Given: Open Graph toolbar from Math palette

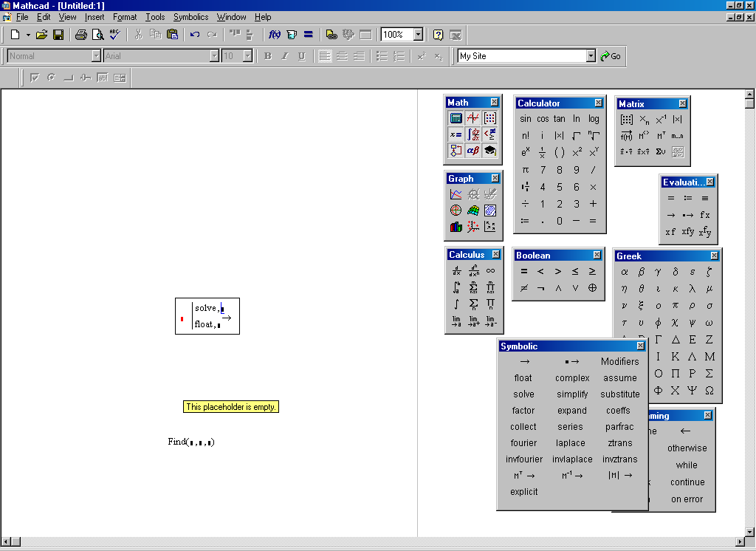Looking at the screenshot, I should 473,118.
